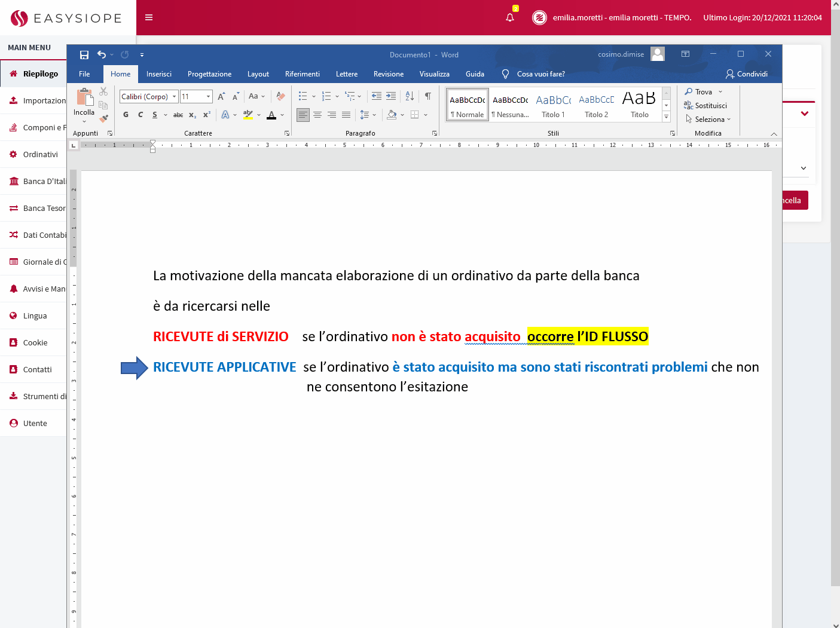Expand the styles gallery more arrow
Image resolution: width=840 pixels, height=628 pixels.
click(667, 117)
